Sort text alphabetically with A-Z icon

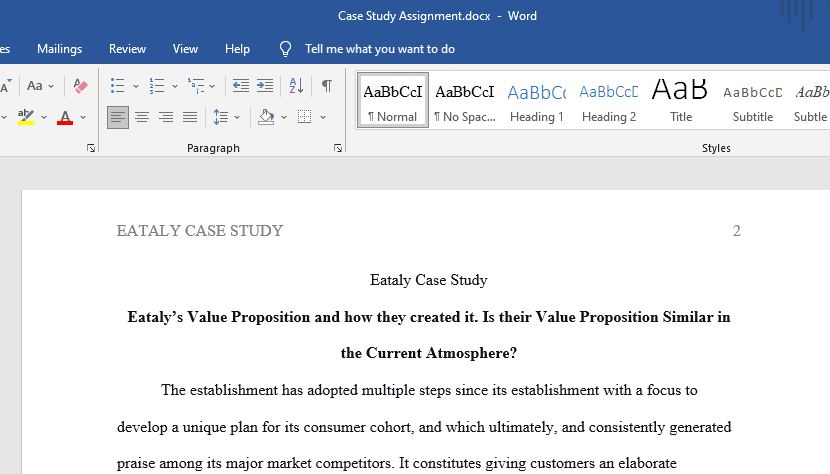[x=296, y=85]
